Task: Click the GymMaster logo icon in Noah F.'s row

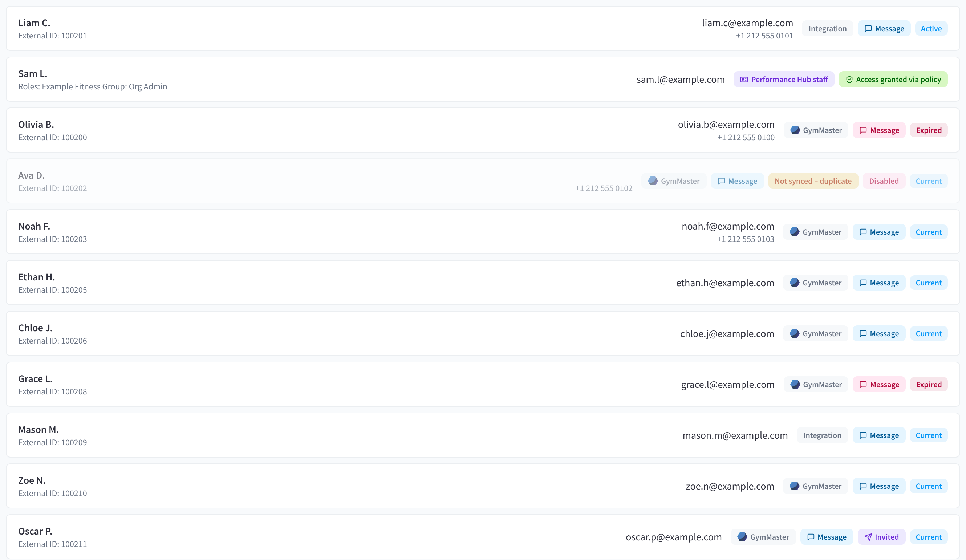Action: pyautogui.click(x=795, y=232)
